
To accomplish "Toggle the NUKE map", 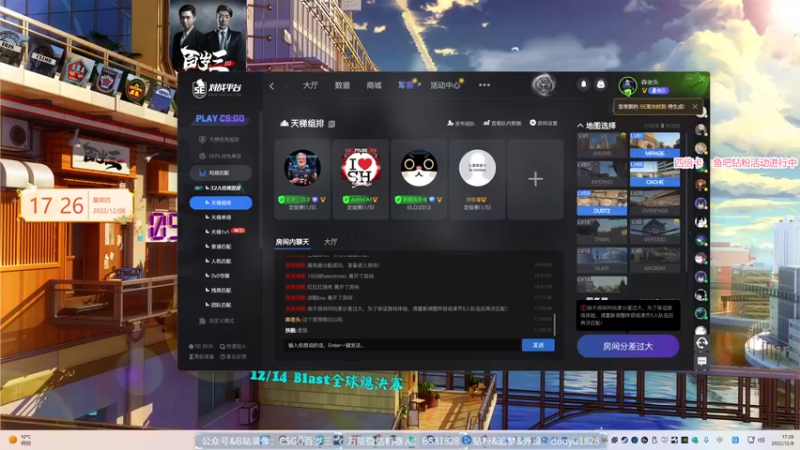I will pyautogui.click(x=602, y=260).
